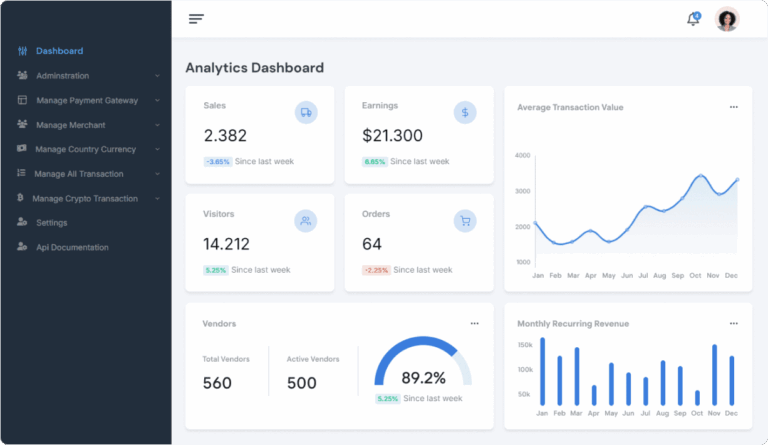Open Manage Merchant menu item
The height and width of the screenshot is (445, 768).
click(x=70, y=125)
